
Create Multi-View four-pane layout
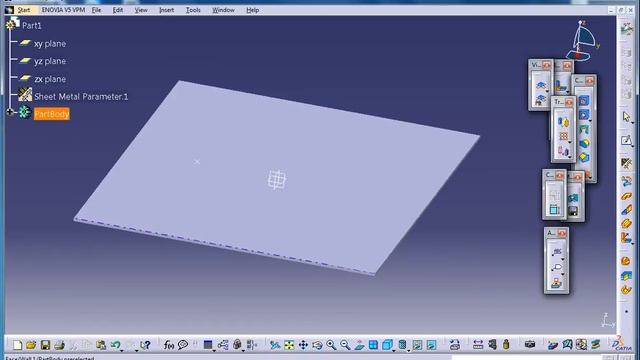tap(373, 345)
